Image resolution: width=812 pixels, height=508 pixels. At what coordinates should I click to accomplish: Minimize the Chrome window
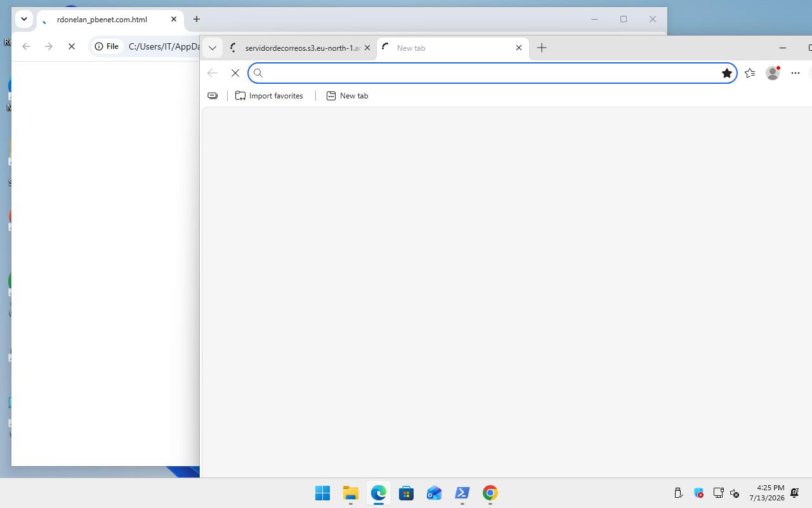point(594,19)
